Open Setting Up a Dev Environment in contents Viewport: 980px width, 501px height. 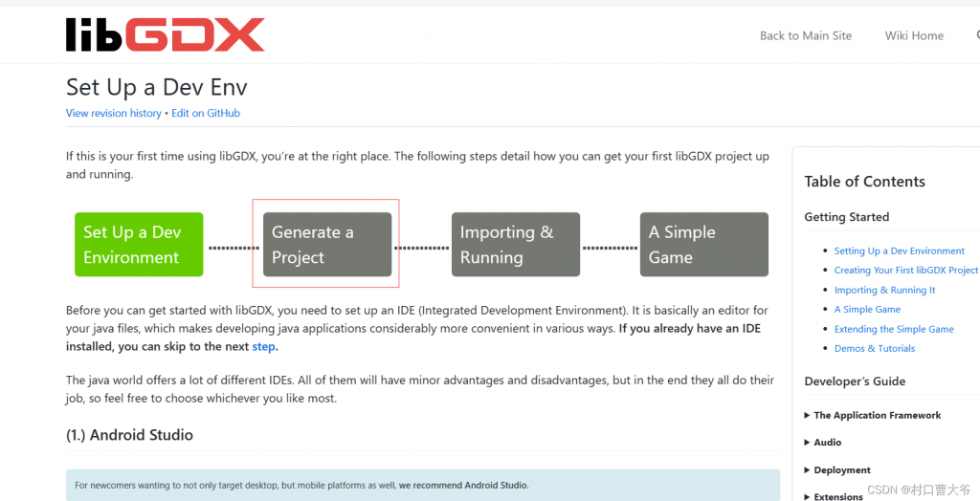point(899,250)
